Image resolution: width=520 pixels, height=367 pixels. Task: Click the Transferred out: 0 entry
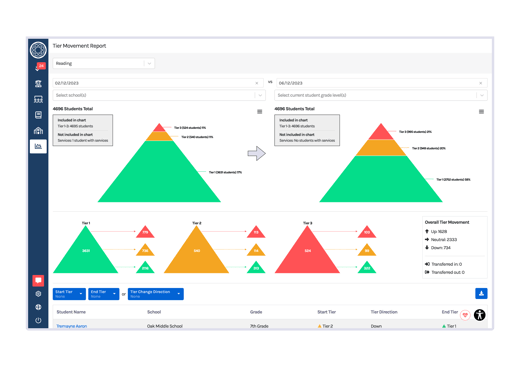pyautogui.click(x=445, y=272)
